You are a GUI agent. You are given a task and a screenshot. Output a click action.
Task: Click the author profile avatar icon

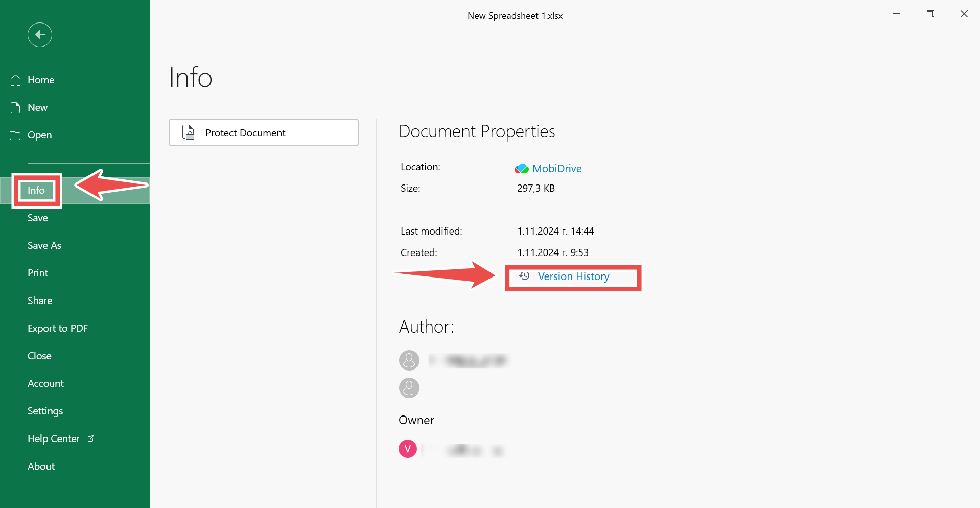click(409, 360)
